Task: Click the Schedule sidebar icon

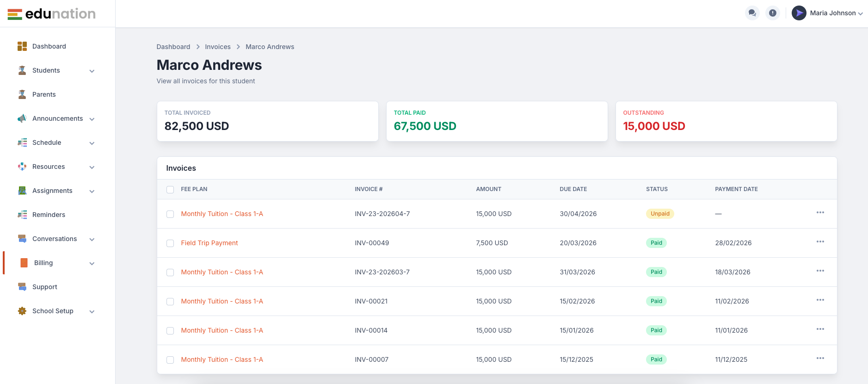Action: pos(22,142)
